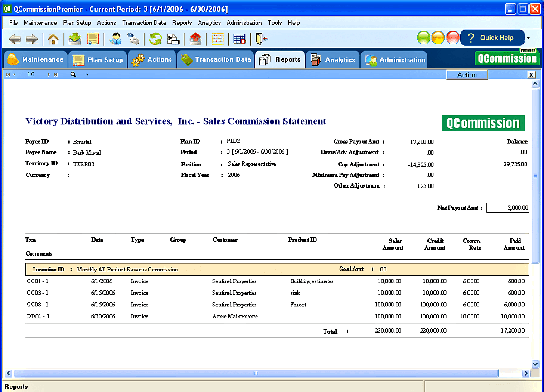The width and height of the screenshot is (544, 392).
Task: Go to Home via house icon
Action: [53, 39]
